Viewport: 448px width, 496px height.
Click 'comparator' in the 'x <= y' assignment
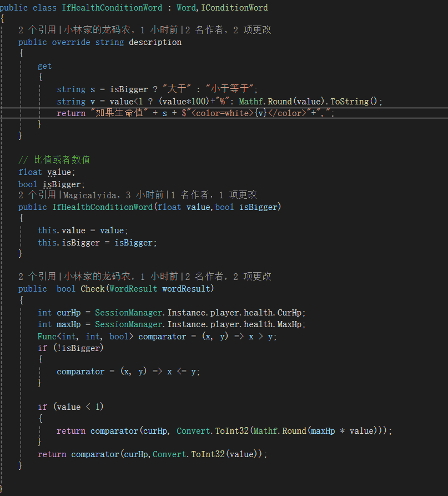coord(80,372)
